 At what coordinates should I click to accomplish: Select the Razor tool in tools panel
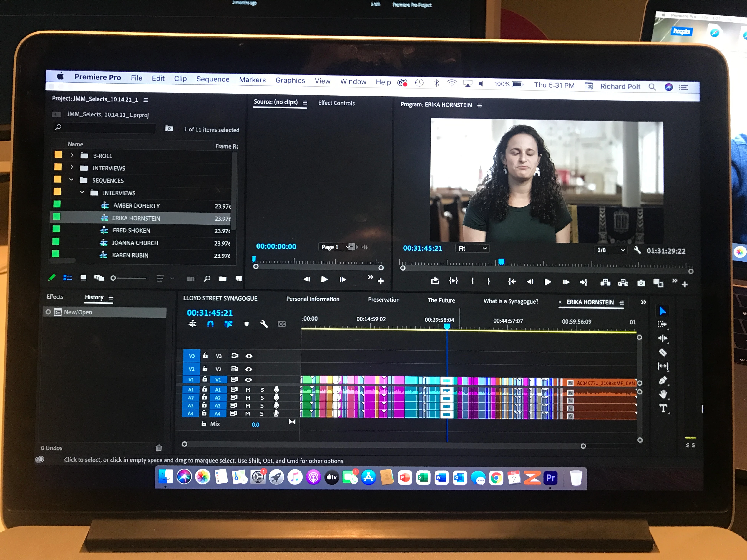tap(662, 352)
